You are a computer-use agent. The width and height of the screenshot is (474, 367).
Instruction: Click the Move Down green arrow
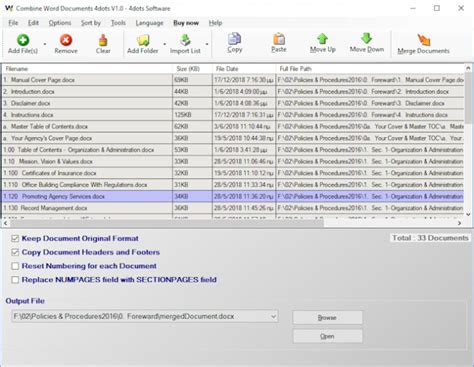tap(366, 38)
